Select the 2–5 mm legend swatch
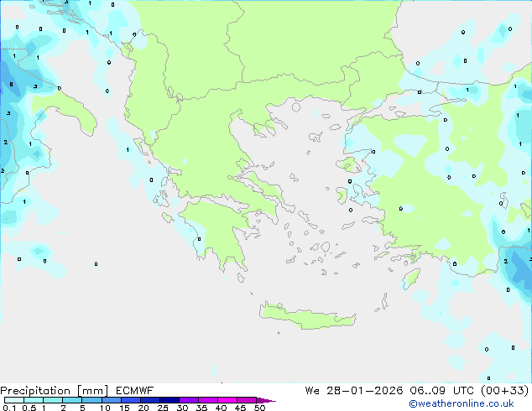 click(72, 400)
